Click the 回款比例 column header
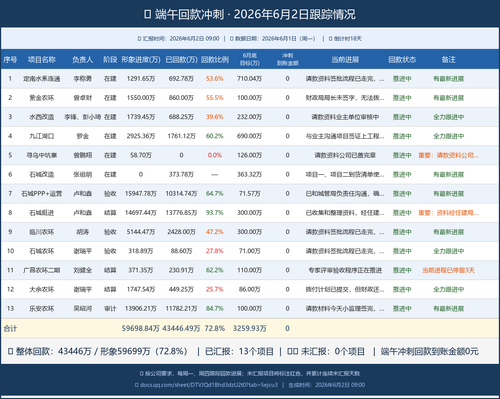The width and height of the screenshot is (500, 399). pyautogui.click(x=215, y=60)
